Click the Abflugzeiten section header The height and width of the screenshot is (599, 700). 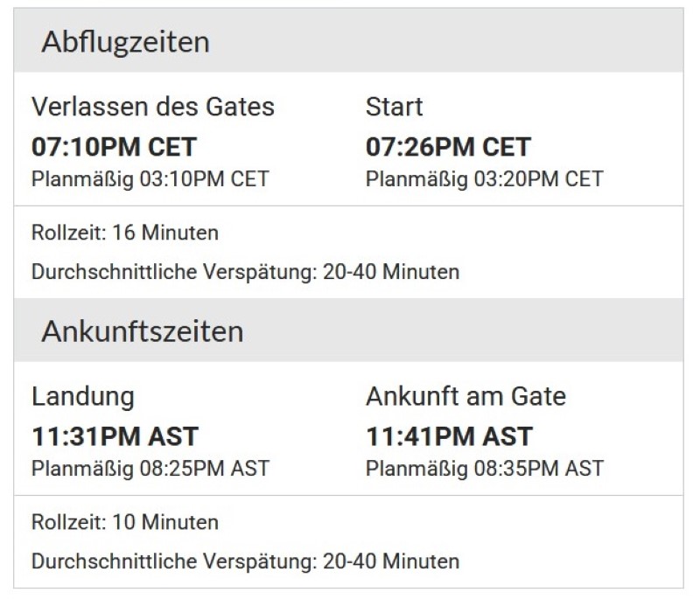pos(125,42)
